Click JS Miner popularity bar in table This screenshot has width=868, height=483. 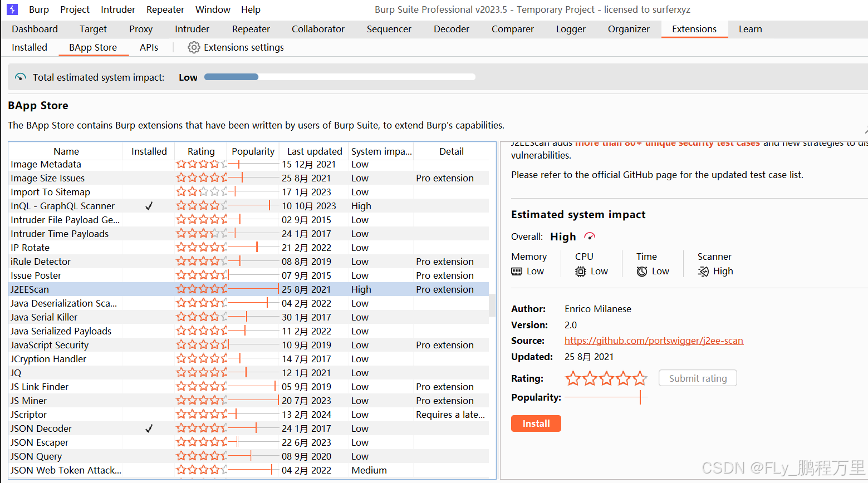click(x=253, y=401)
